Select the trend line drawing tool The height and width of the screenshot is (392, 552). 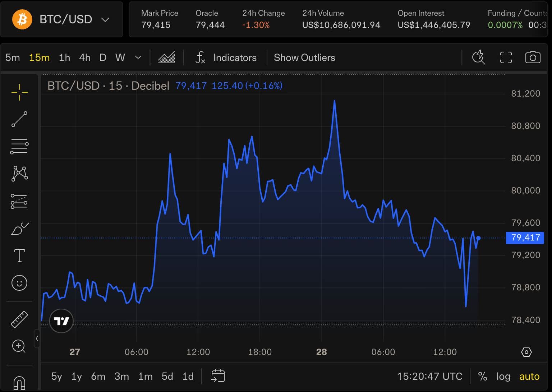tap(19, 119)
